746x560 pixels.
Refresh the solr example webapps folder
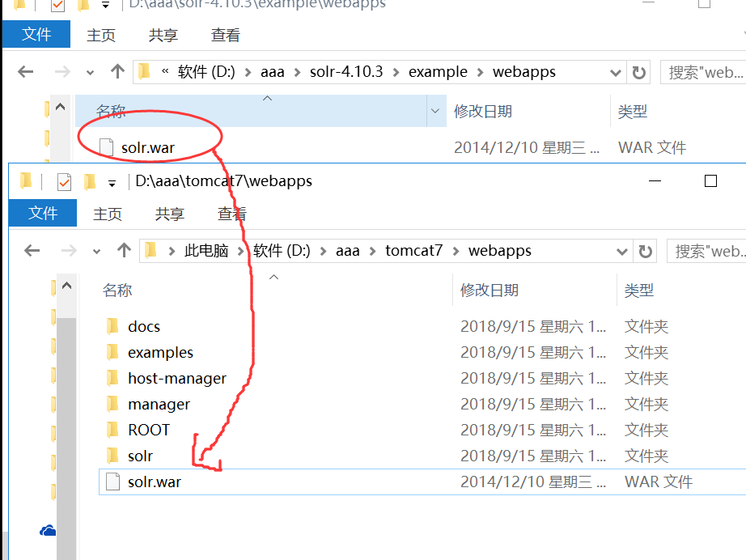638,72
